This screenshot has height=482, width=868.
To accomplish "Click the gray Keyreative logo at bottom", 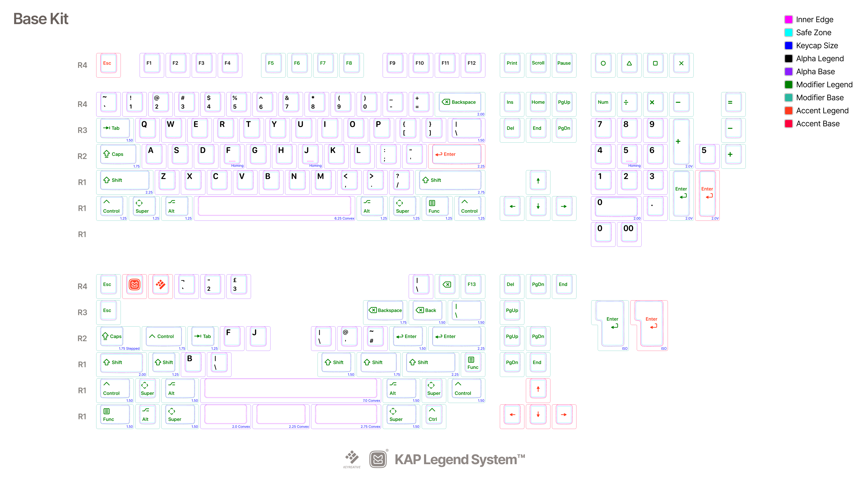I will 352,459.
